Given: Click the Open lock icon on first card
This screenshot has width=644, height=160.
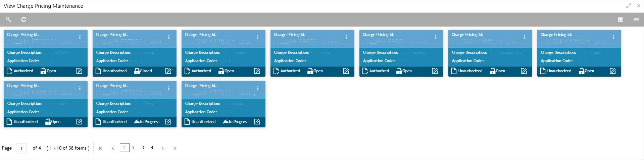Looking at the screenshot, I should 43,71.
